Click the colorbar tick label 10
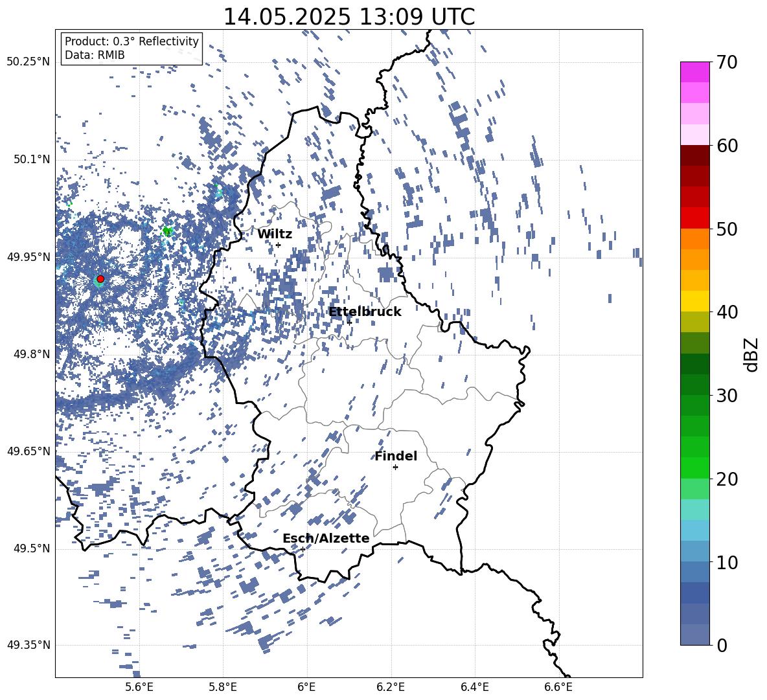Screen dimensions: 767x700 tap(727, 562)
